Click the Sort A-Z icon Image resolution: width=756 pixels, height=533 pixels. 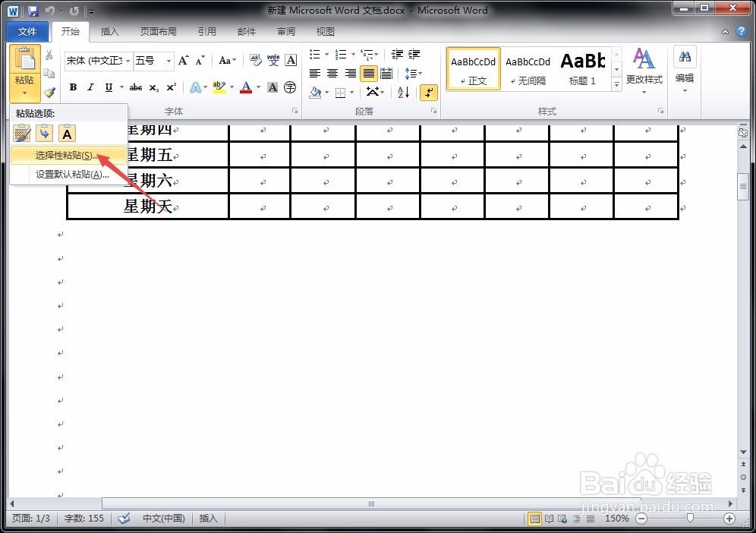[x=404, y=92]
